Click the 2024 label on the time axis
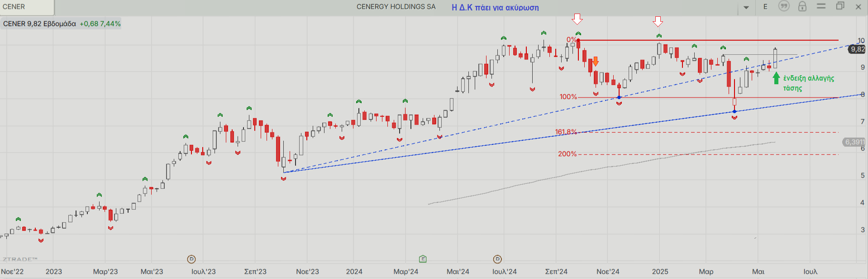This screenshot has width=868, height=279. (354, 272)
